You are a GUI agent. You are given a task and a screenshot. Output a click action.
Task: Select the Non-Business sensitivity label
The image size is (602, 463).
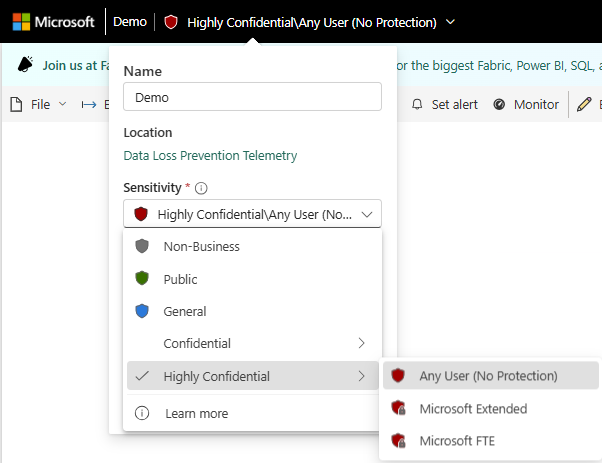(201, 246)
